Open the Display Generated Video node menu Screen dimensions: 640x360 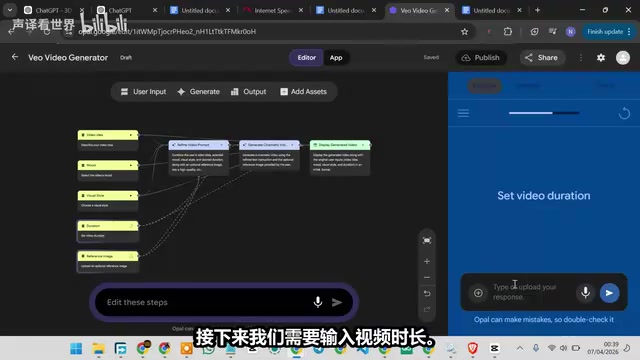click(363, 145)
